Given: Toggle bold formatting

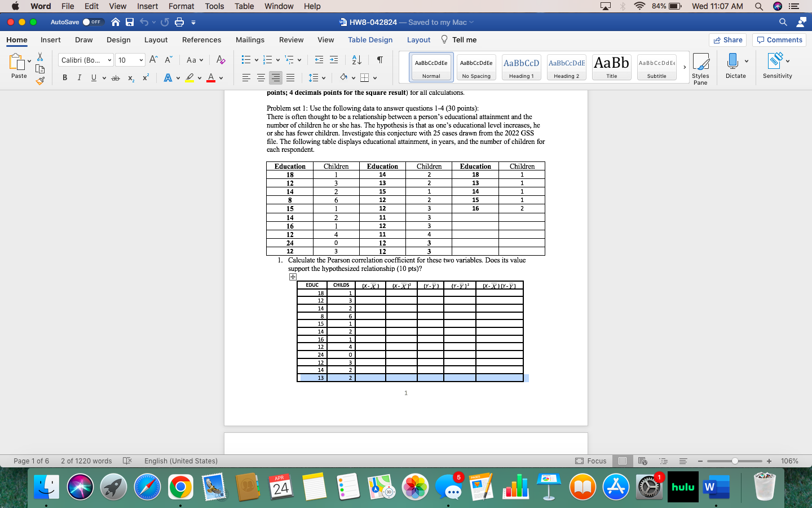Looking at the screenshot, I should pos(64,77).
